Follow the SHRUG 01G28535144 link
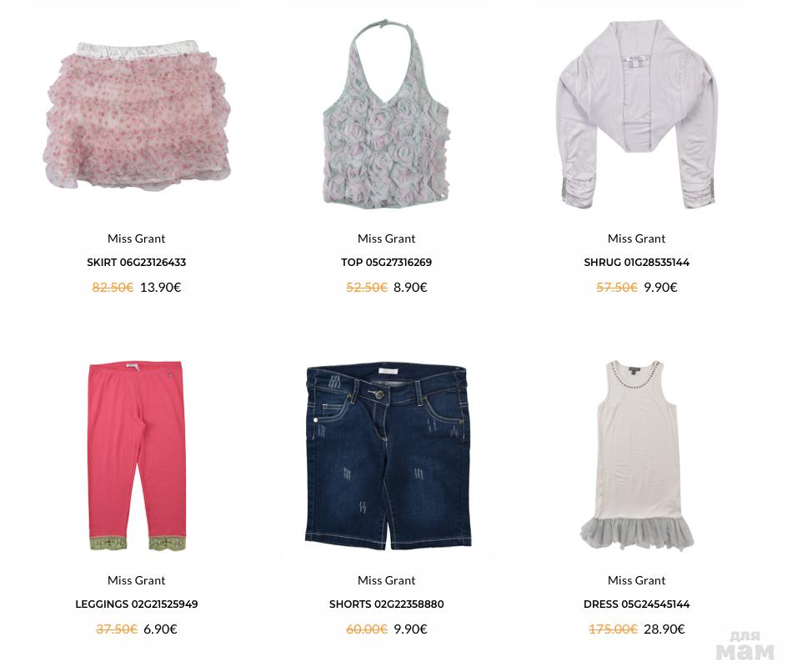This screenshot has height=672, width=787. click(x=636, y=262)
